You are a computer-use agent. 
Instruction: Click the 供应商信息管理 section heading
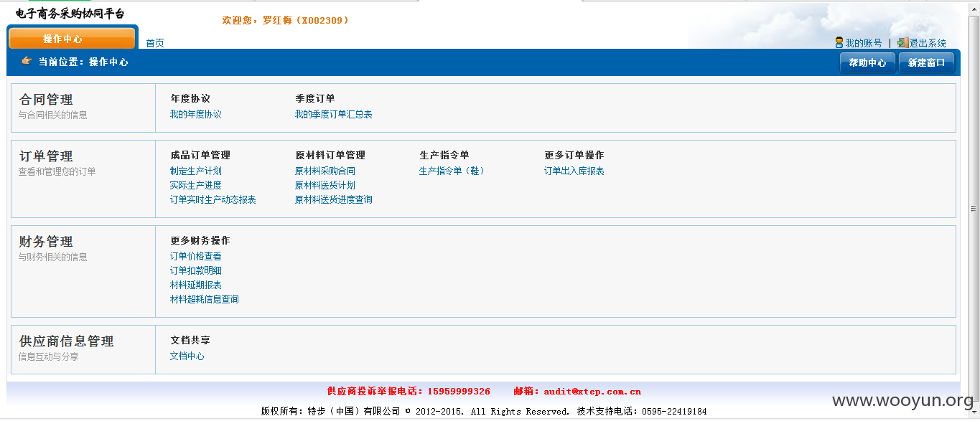(66, 341)
